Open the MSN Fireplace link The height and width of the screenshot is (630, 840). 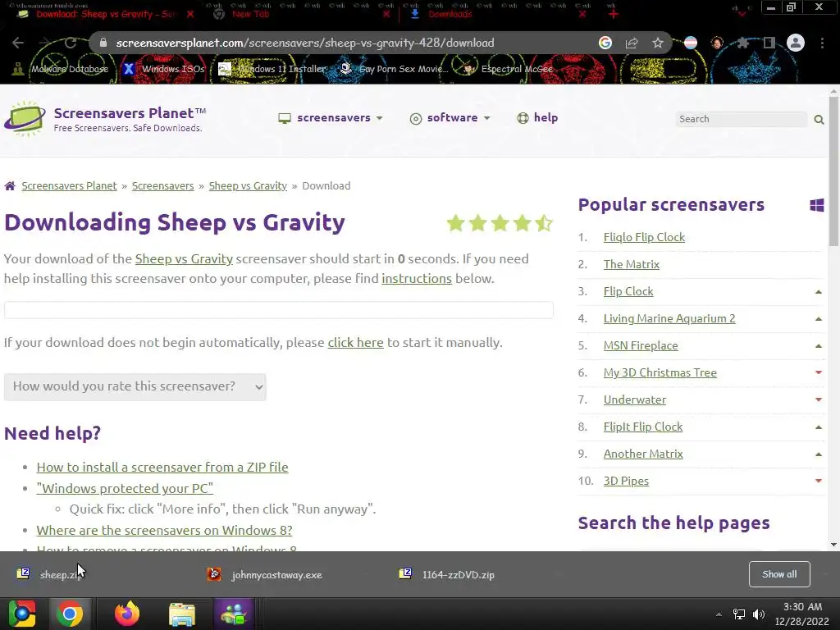pos(641,345)
